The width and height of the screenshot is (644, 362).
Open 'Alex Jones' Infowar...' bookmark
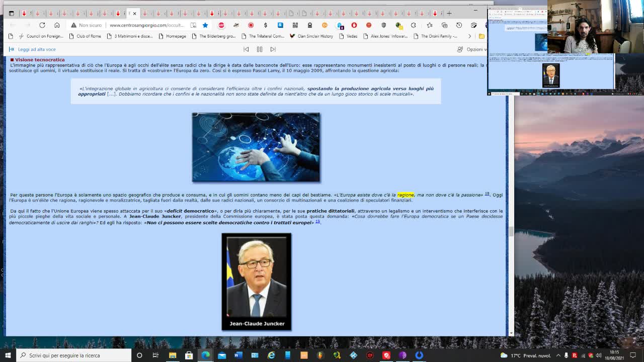pos(385,36)
